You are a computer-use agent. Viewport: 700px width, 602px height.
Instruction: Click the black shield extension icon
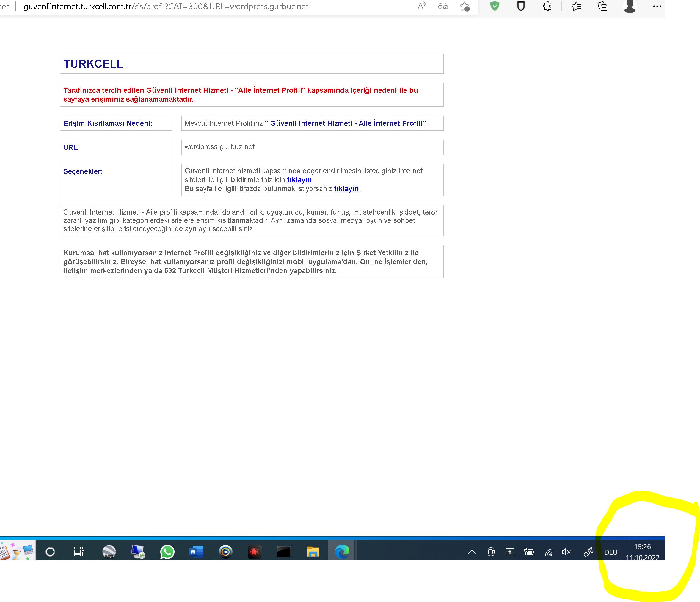point(521,7)
